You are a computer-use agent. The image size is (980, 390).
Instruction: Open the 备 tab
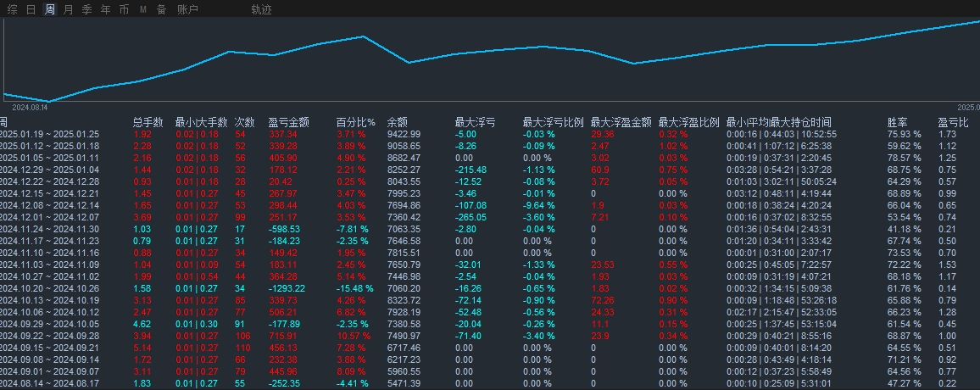[x=162, y=9]
